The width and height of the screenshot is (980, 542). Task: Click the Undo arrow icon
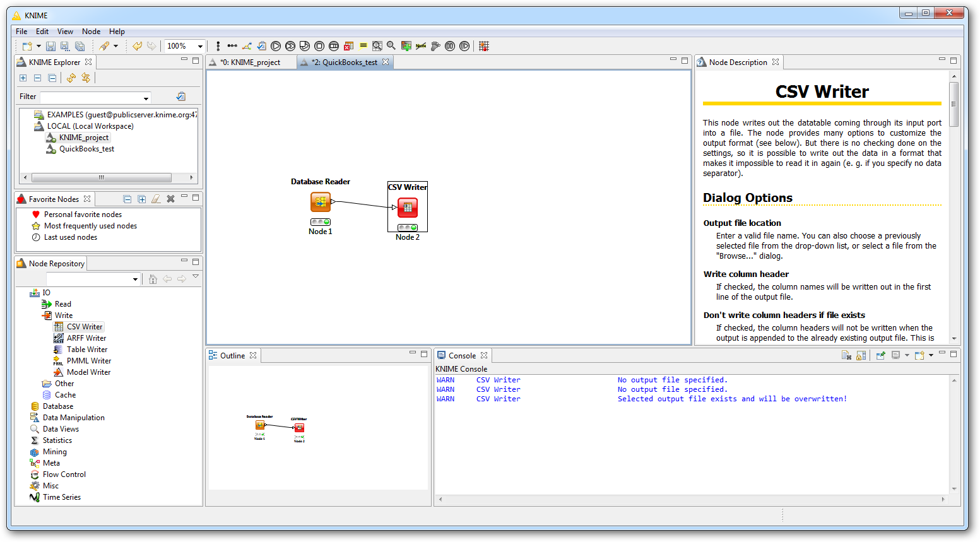pos(137,46)
